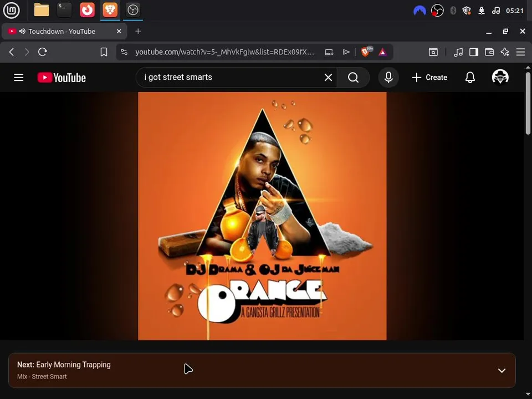This screenshot has height=399, width=532.
Task: Open the Brave main hamburger menu
Action: coord(520,52)
